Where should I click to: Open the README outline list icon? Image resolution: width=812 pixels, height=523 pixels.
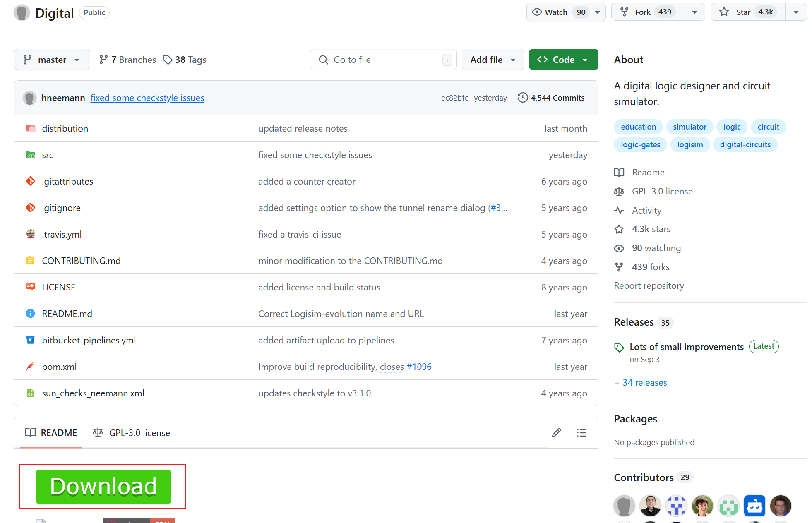(x=581, y=433)
